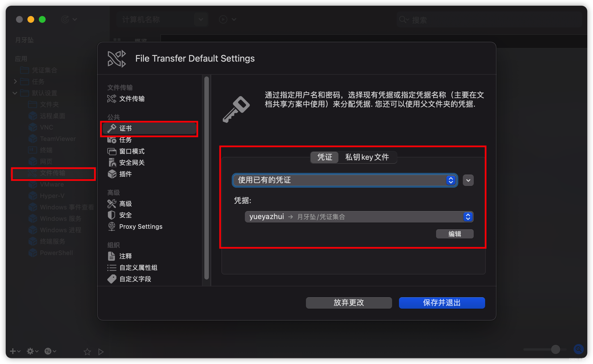This screenshot has width=593, height=364.
Task: Click the 凭证集合 folder icon
Action: click(24, 70)
